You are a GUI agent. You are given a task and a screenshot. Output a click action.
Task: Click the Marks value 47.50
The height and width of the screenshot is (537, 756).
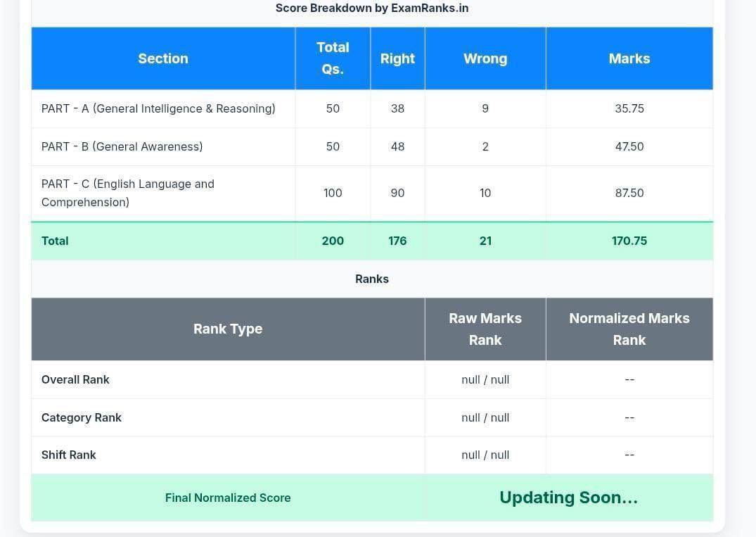(629, 146)
